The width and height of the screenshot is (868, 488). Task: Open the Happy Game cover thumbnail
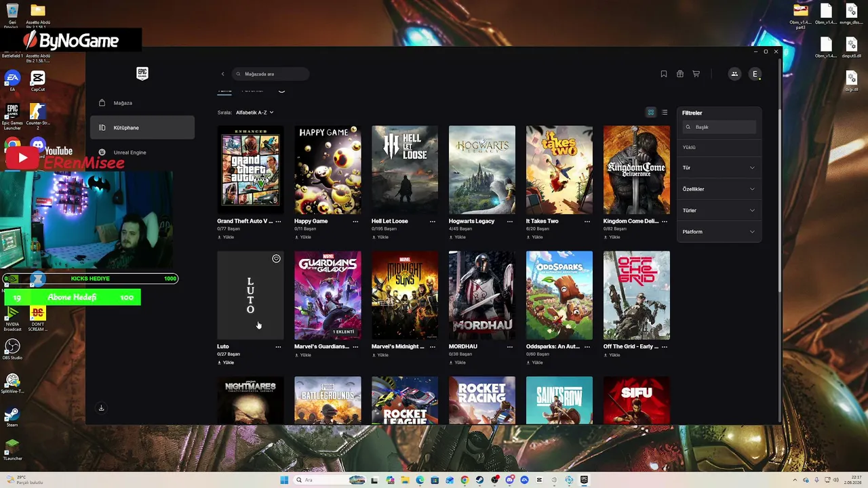pyautogui.click(x=328, y=169)
